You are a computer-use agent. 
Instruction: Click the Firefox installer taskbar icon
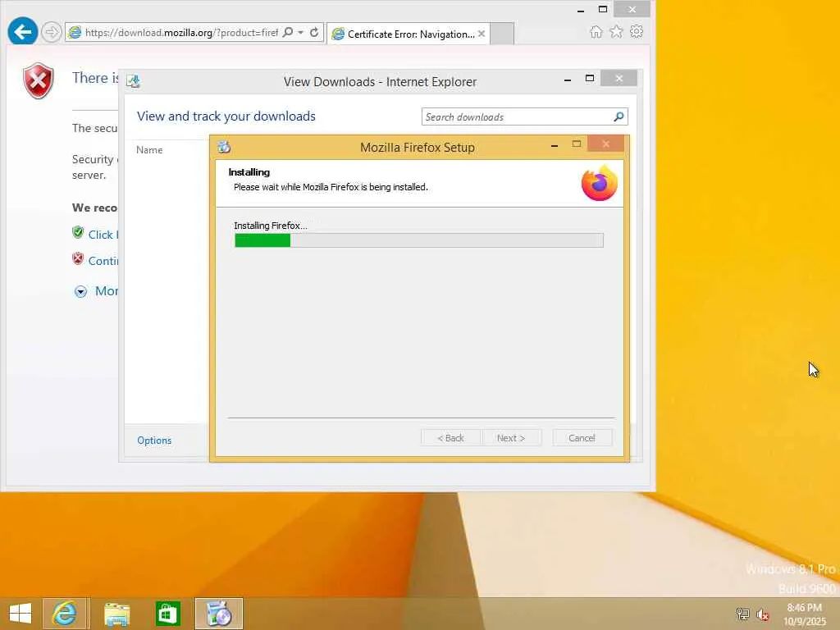(x=218, y=614)
